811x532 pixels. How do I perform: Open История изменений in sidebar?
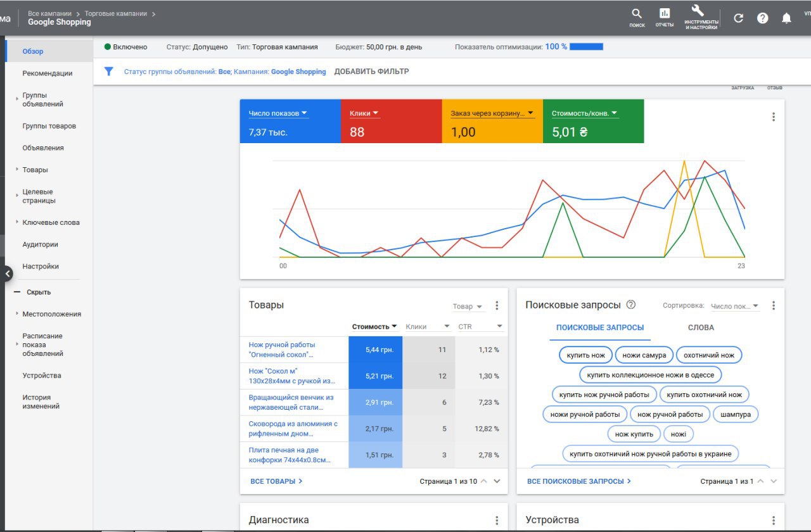(x=41, y=402)
